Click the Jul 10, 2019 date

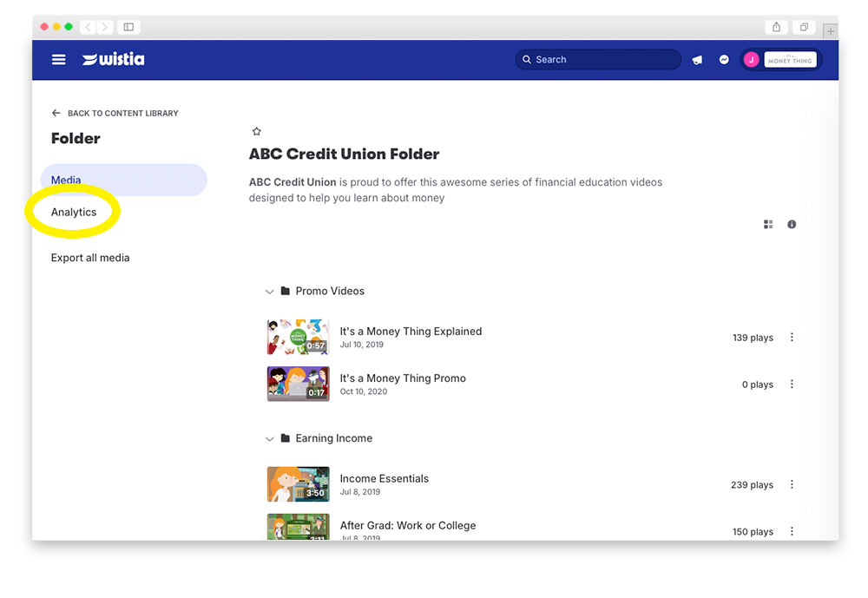361,345
